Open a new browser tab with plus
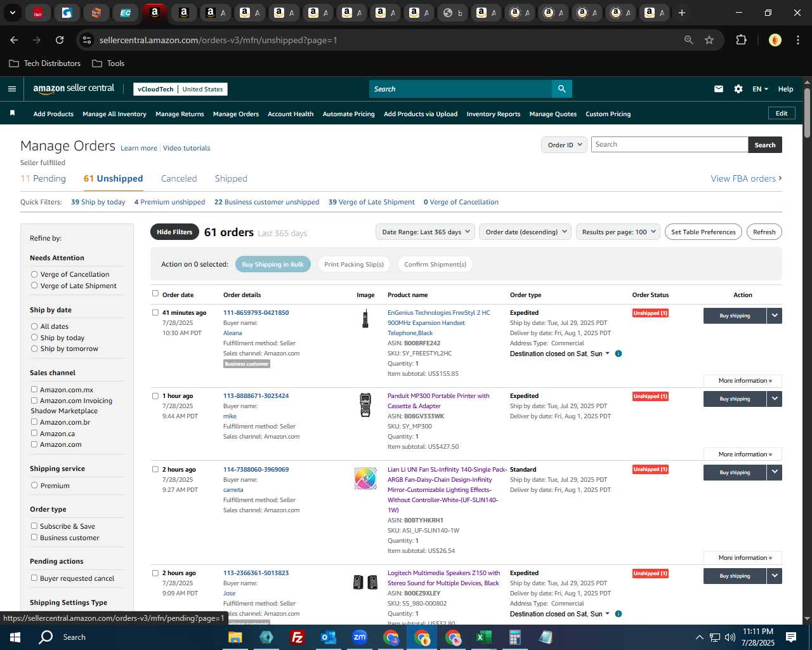The height and width of the screenshot is (650, 812). coord(682,13)
